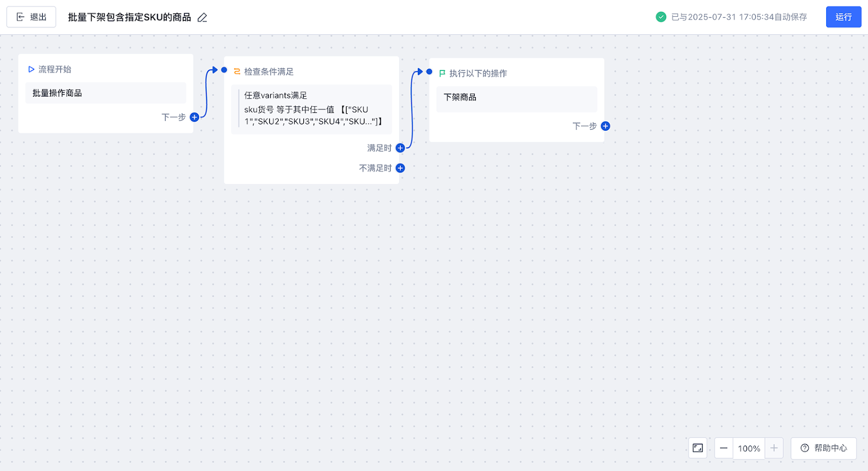868x471 pixels.
Task: Click the 流程开始 node header
Action: [54, 69]
